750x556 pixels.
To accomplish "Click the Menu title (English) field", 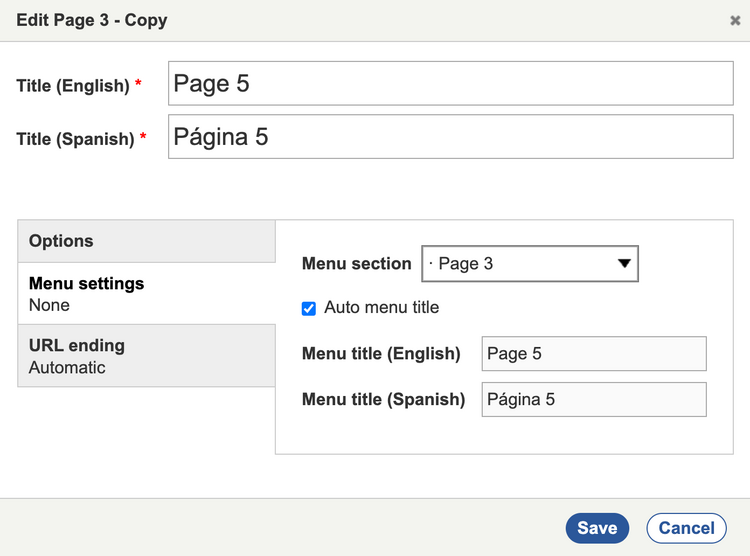I will click(593, 354).
